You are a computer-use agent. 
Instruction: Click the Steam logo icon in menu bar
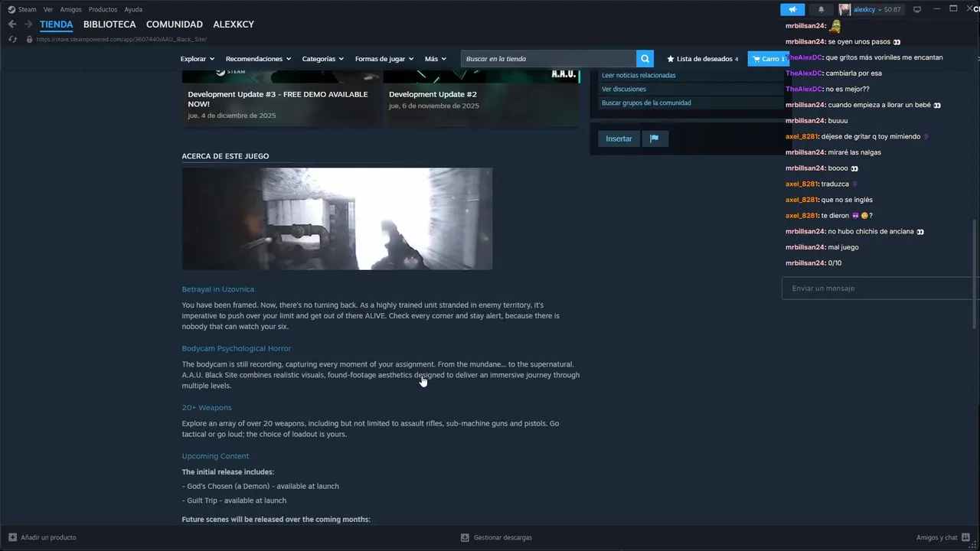point(11,9)
